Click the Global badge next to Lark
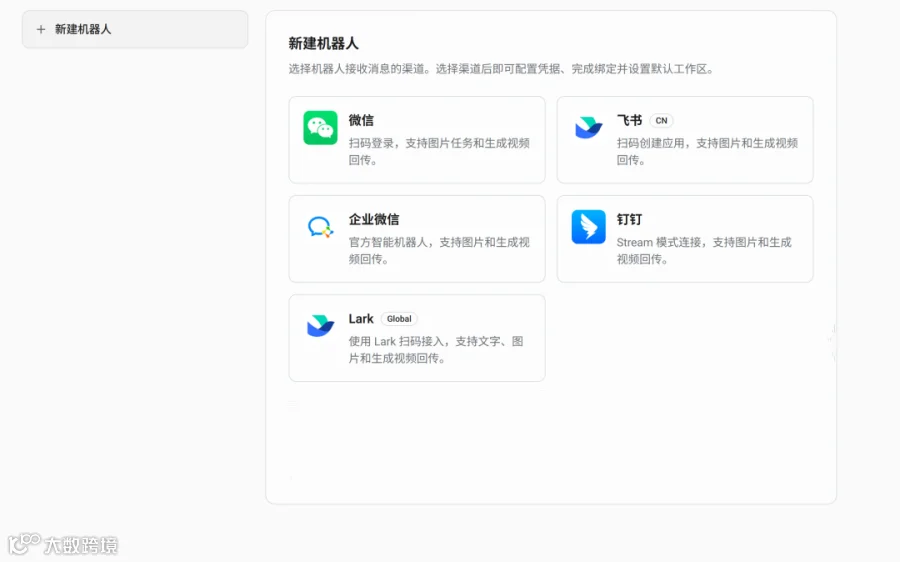Viewport: 900px width, 562px height. pyautogui.click(x=399, y=319)
